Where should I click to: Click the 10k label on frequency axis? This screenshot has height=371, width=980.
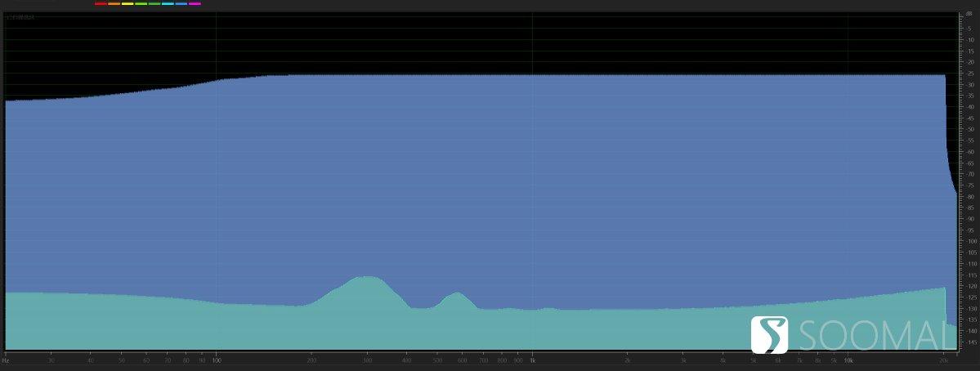click(848, 360)
